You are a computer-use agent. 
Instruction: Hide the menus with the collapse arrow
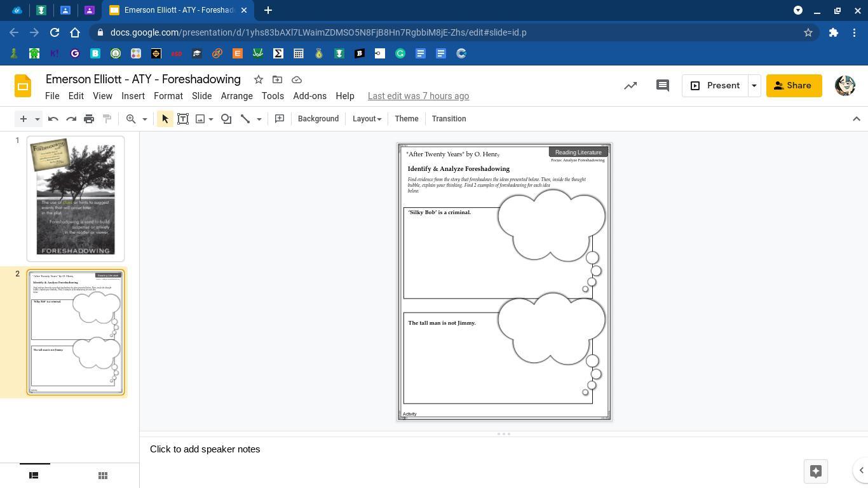click(x=856, y=119)
